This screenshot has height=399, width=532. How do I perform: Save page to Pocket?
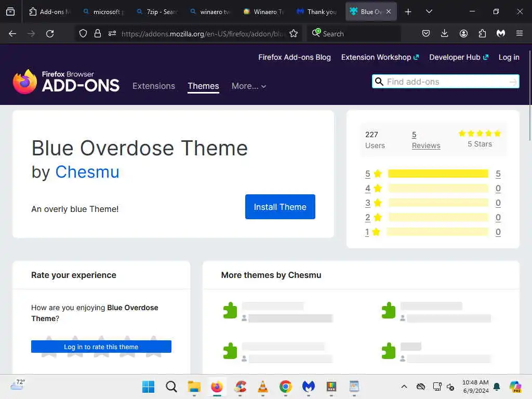tap(426, 34)
